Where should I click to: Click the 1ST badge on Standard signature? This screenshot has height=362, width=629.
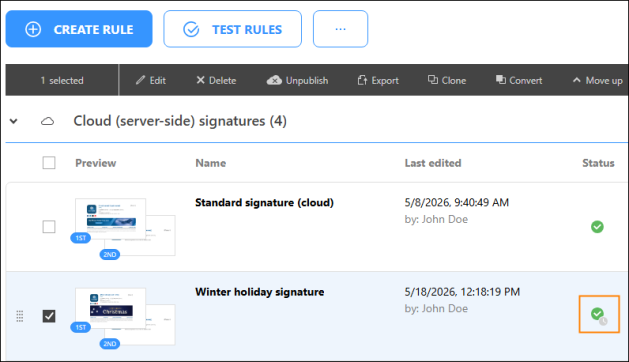(x=81, y=238)
